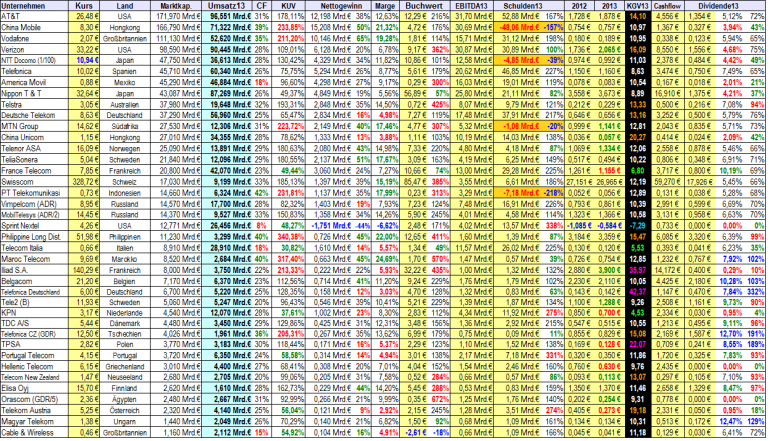Click the Land column header
The height and width of the screenshot is (441, 770).
tap(125, 6)
